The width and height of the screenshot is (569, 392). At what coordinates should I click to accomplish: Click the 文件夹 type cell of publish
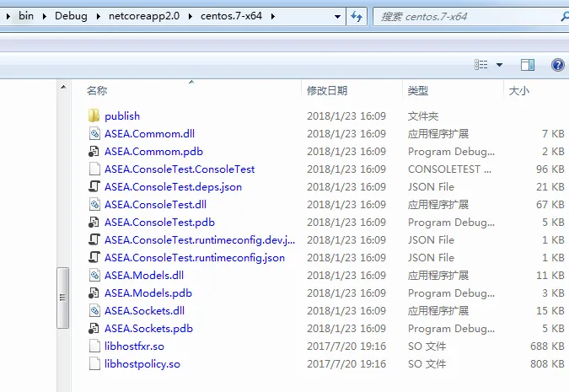(423, 116)
